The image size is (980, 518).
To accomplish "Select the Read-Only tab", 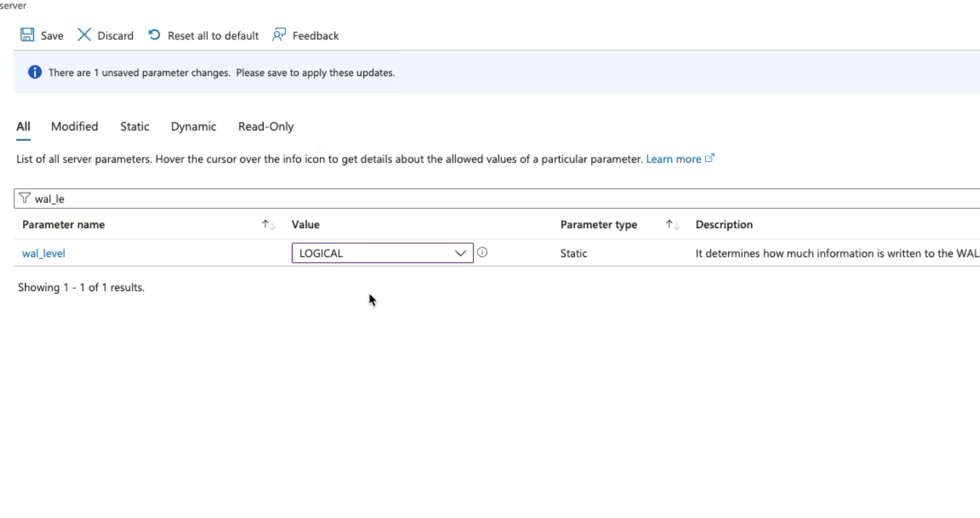I will 266,127.
